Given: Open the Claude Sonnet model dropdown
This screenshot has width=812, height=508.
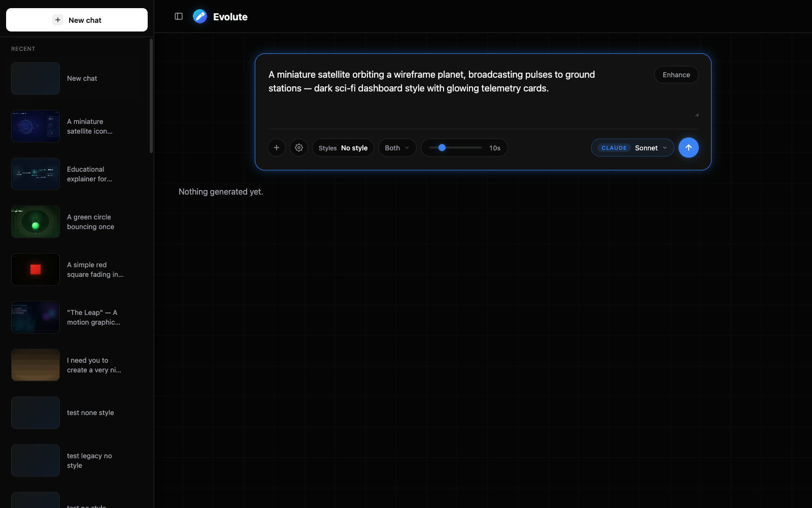Looking at the screenshot, I should click(632, 148).
